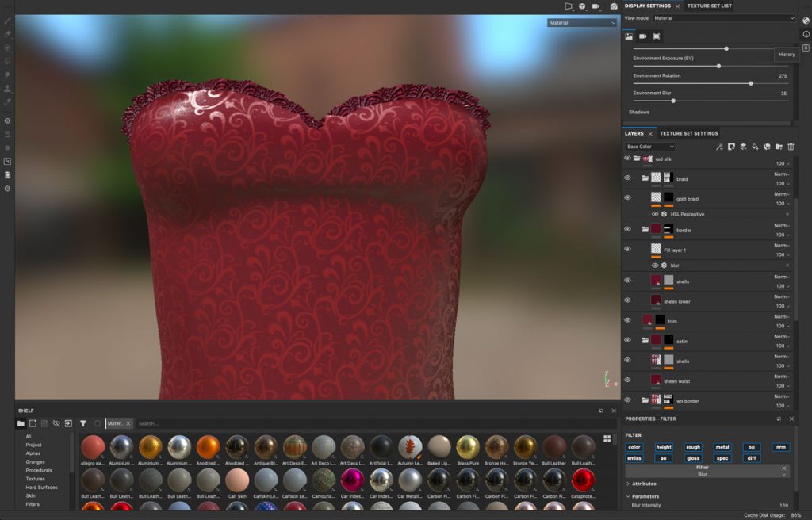Click the environment settings image icon
The height and width of the screenshot is (520, 812).
(629, 36)
